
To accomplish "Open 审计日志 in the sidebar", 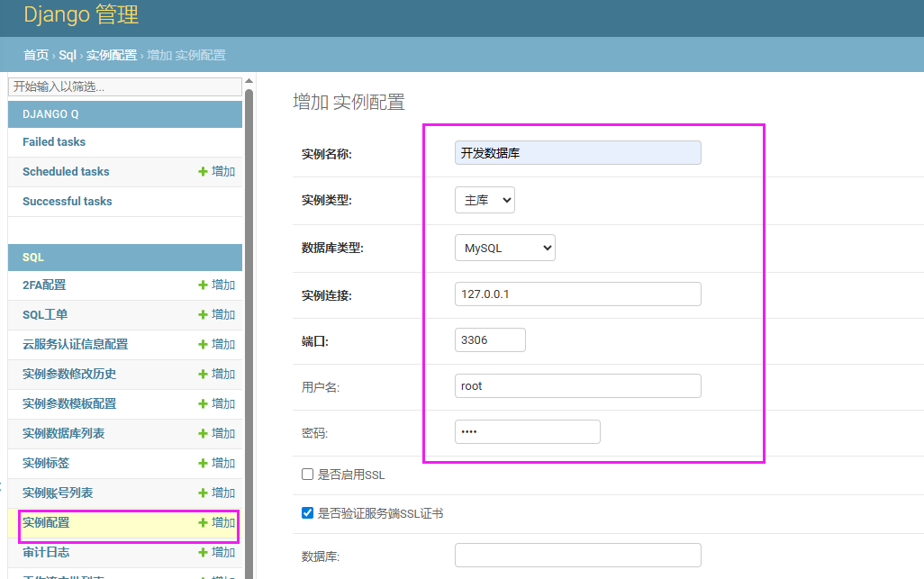I will click(46, 553).
